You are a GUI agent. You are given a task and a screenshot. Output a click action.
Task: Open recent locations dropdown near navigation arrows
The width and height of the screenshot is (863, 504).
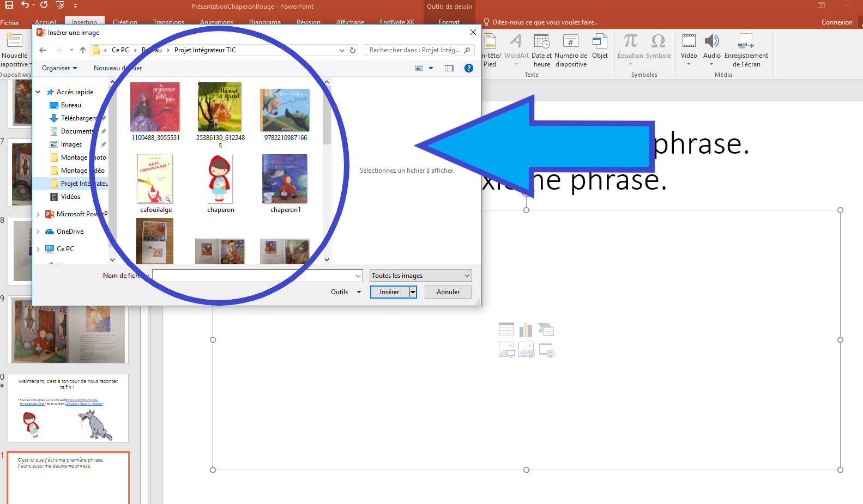pyautogui.click(x=71, y=50)
